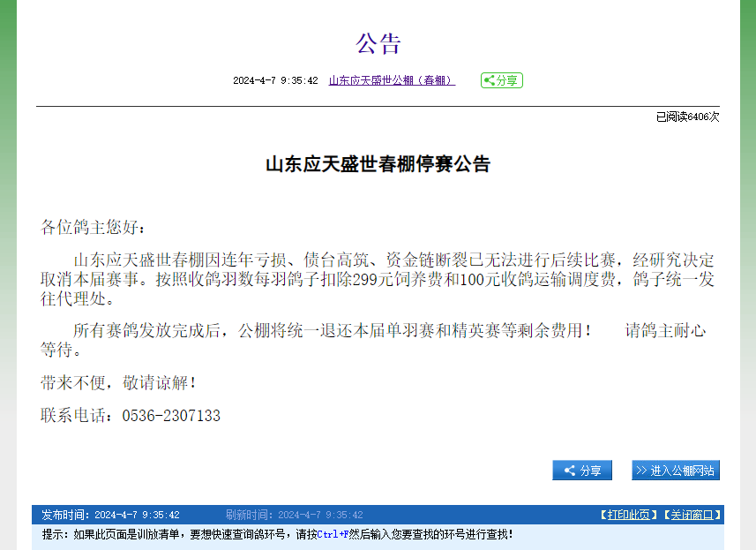The height and width of the screenshot is (550, 756).
Task: Click the purple 公告 page title
Action: point(378,43)
